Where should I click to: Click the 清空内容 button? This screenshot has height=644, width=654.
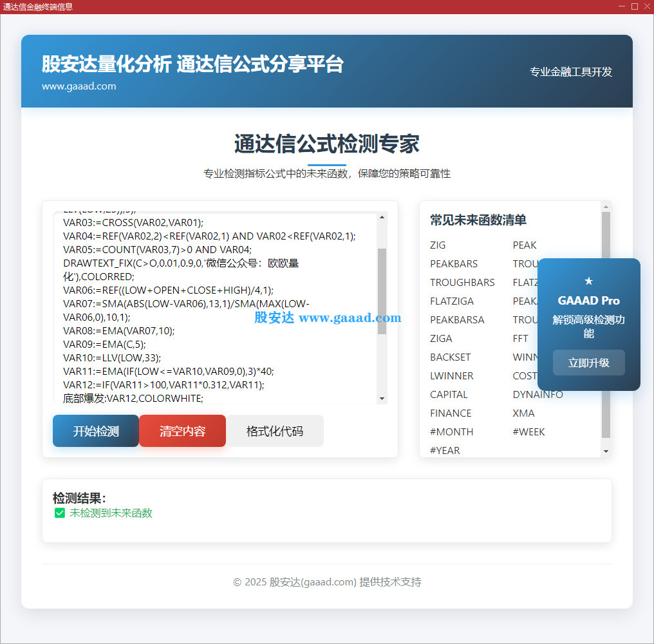point(182,431)
